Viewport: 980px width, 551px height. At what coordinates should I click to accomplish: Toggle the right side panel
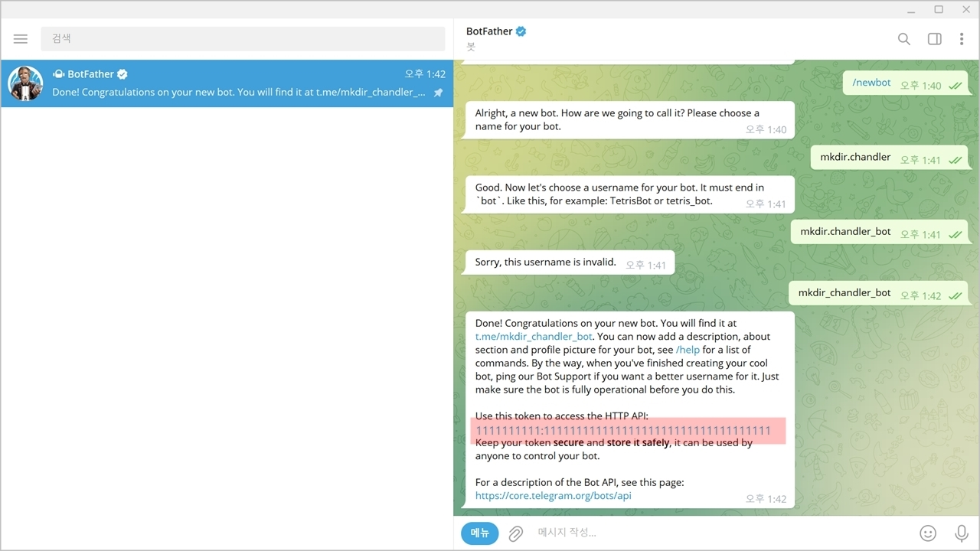[935, 39]
